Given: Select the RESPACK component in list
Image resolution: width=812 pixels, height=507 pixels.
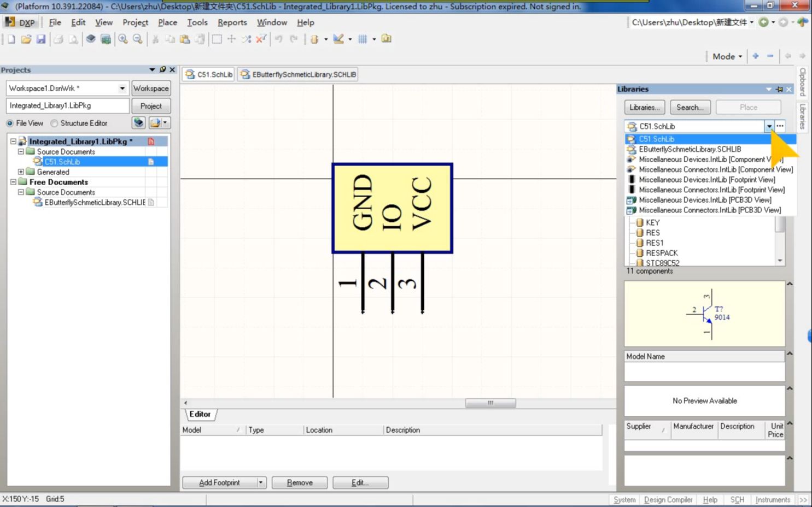Looking at the screenshot, I should [662, 253].
